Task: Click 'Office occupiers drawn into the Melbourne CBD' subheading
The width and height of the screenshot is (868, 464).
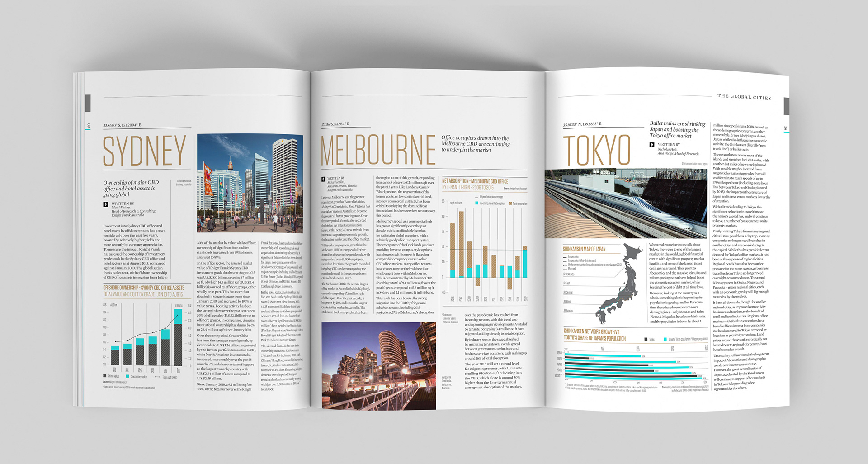Action: (x=476, y=144)
